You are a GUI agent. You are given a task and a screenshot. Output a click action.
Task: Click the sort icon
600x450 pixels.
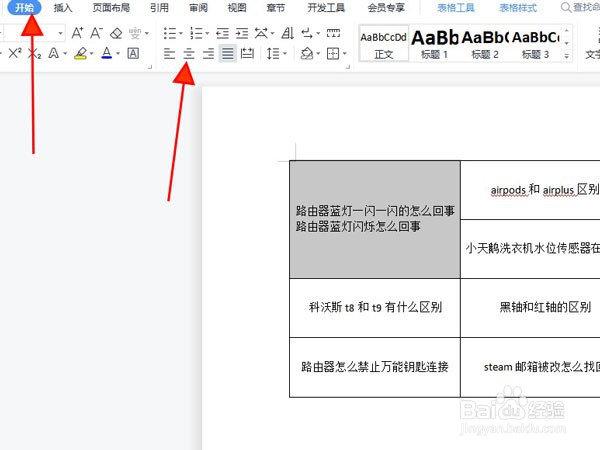click(287, 33)
